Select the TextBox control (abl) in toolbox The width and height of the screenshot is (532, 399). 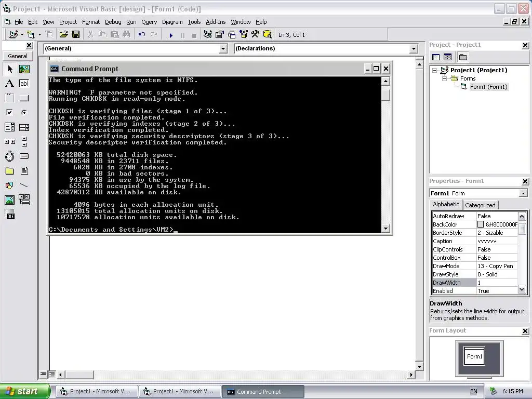[24, 84]
